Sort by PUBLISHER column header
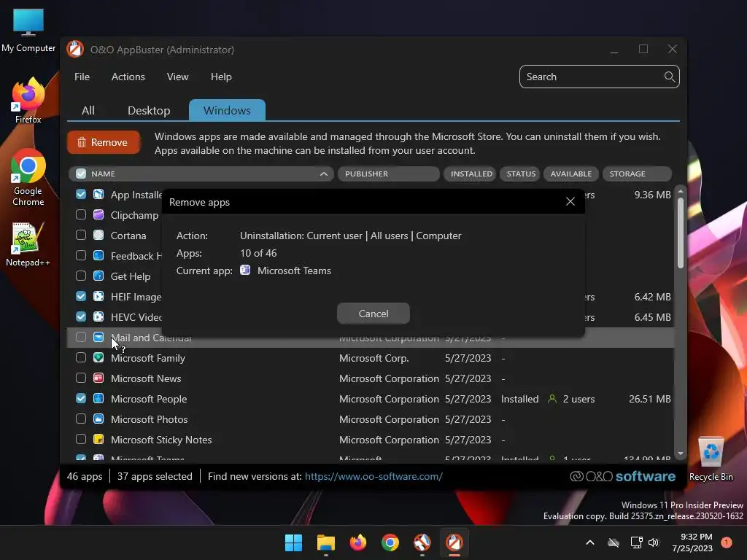 [388, 174]
